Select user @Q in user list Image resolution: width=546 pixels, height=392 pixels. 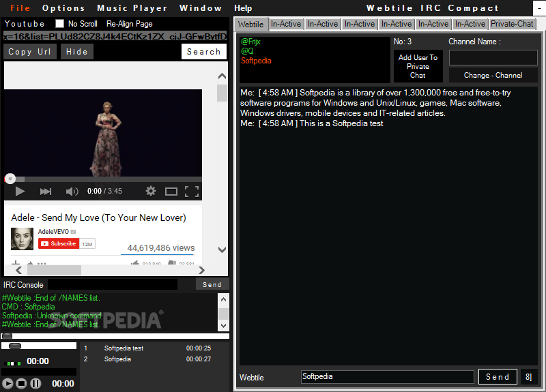pos(247,51)
